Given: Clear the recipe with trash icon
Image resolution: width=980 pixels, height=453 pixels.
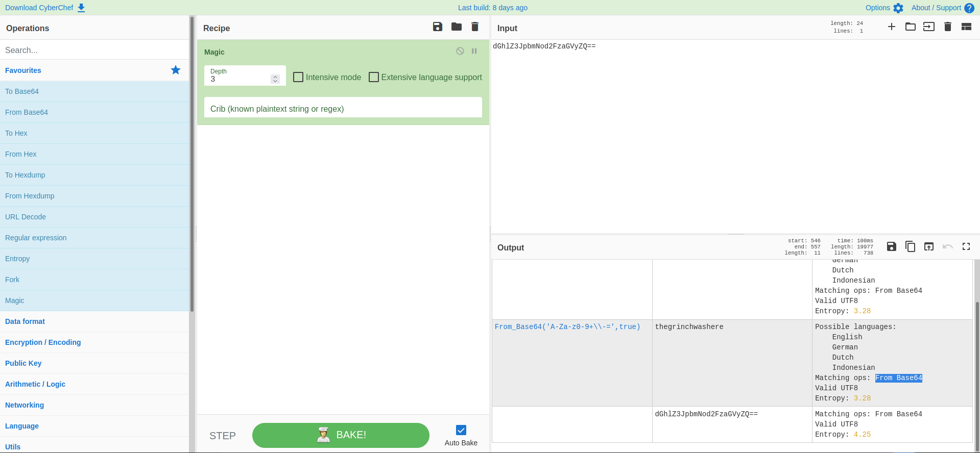Looking at the screenshot, I should (475, 27).
